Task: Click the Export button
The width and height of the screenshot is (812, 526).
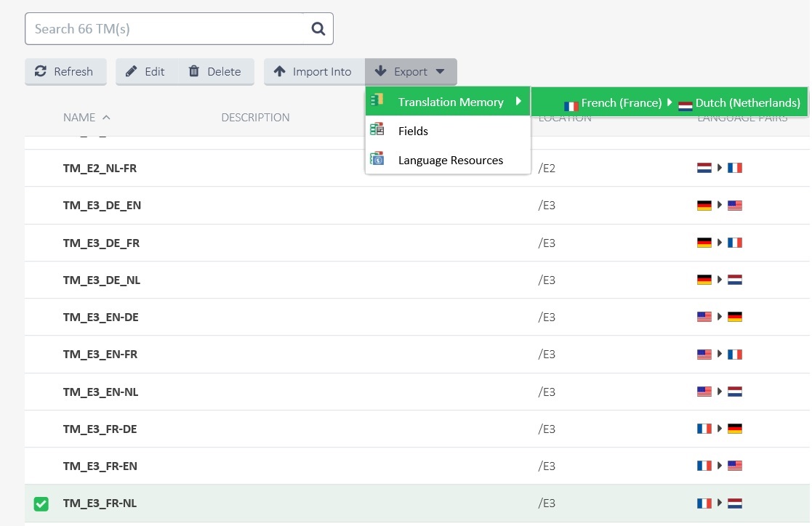Action: click(x=411, y=71)
